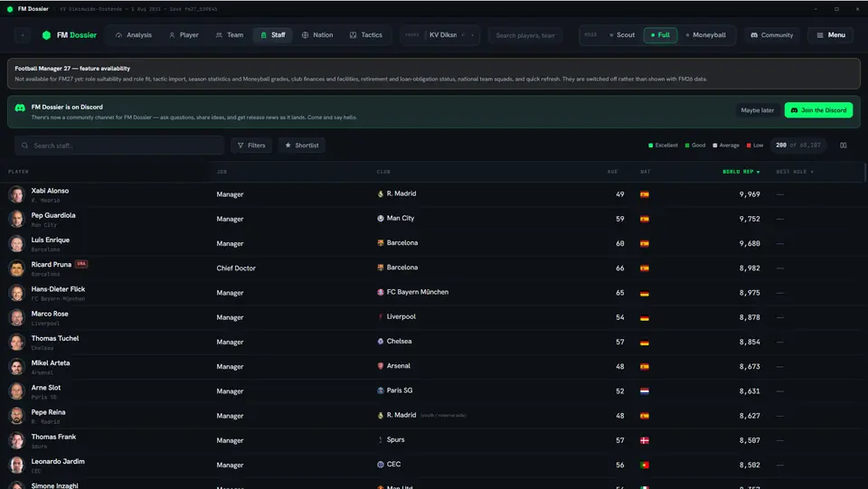This screenshot has width=868, height=489.
Task: Open the Menu hamburger button
Action: point(830,35)
